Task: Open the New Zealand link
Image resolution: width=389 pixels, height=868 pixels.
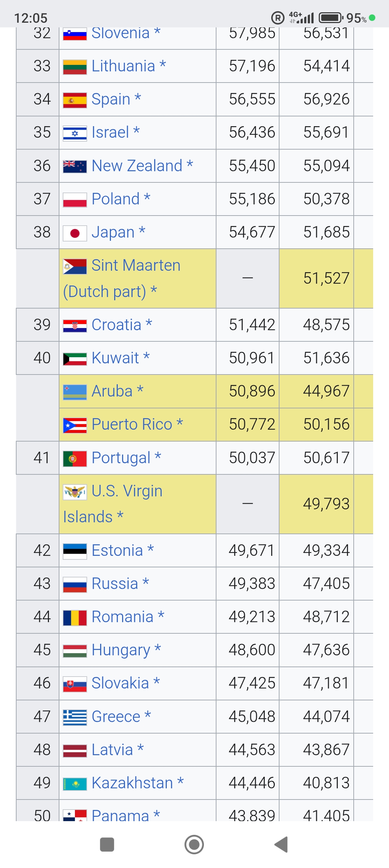Action: [x=137, y=166]
